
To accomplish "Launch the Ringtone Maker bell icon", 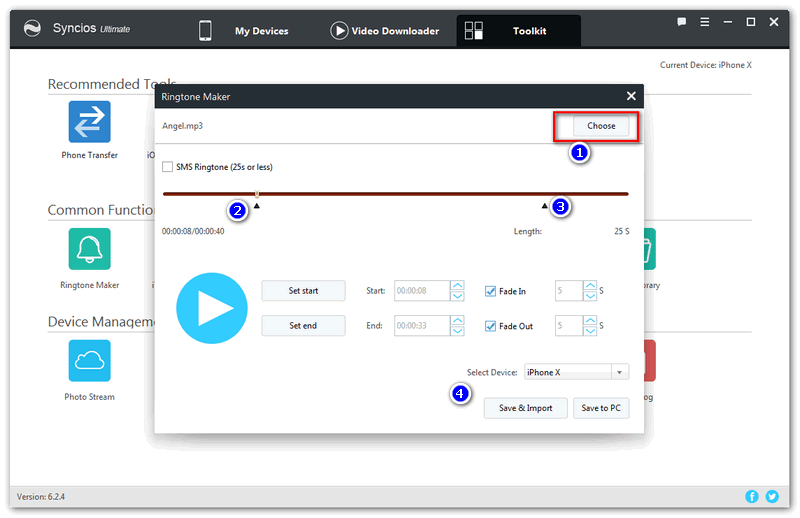I will click(89, 249).
